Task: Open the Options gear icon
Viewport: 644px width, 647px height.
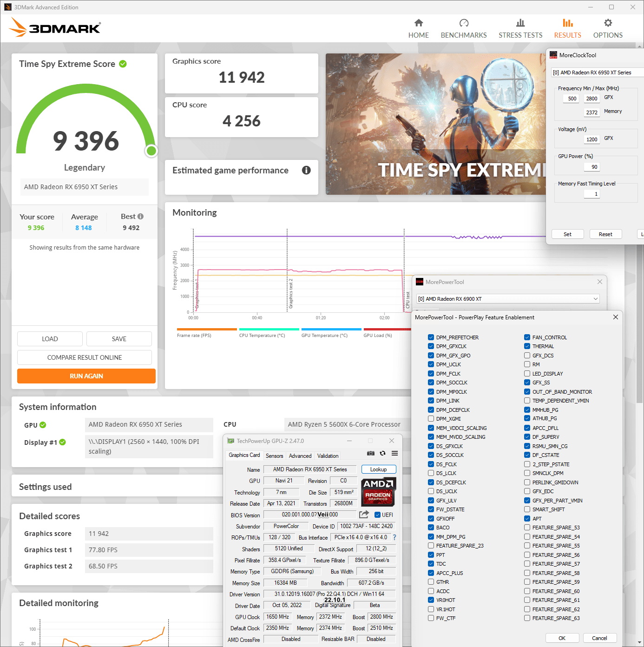Action: [x=608, y=23]
